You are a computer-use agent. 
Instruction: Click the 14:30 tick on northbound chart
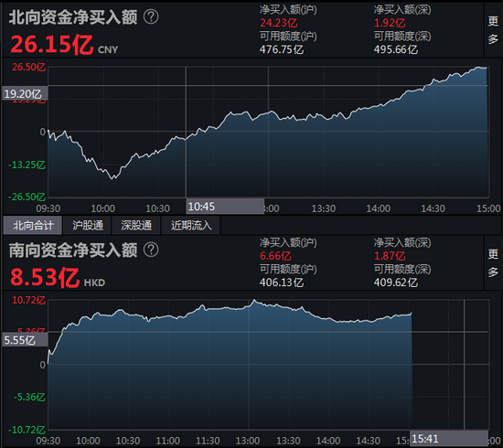433,208
